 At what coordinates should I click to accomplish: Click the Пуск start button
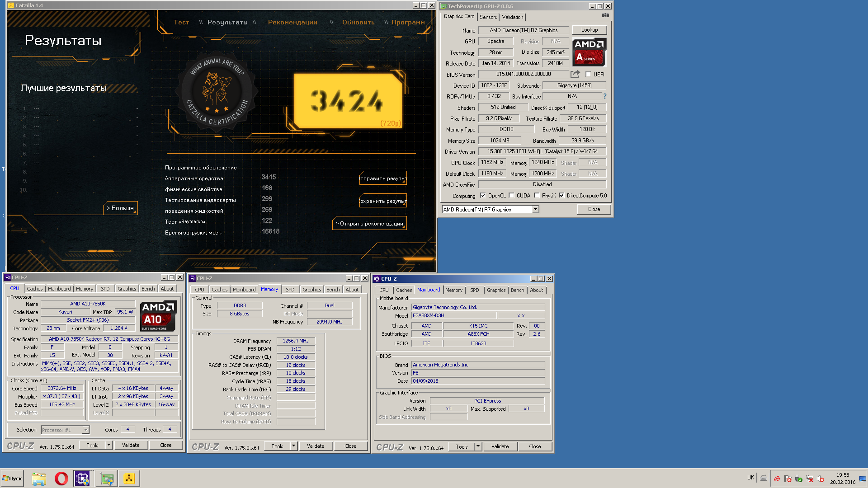tap(12, 479)
